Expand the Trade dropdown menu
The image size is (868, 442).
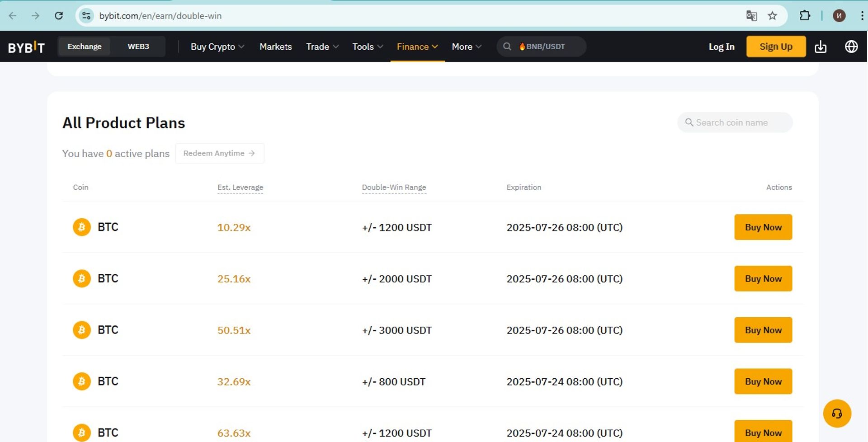tap(322, 47)
